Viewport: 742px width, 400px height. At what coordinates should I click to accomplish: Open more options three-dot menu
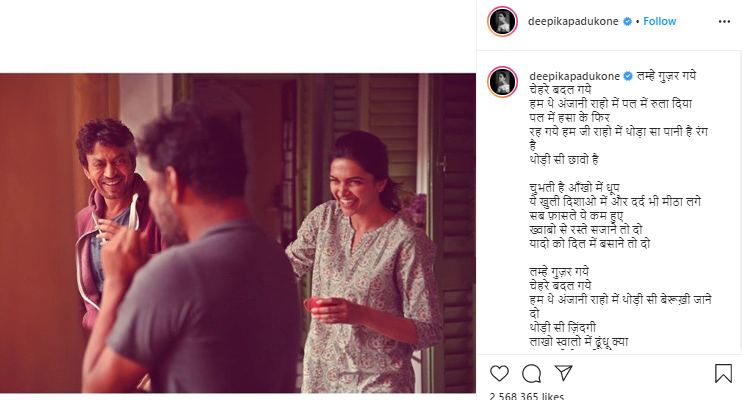(x=724, y=22)
